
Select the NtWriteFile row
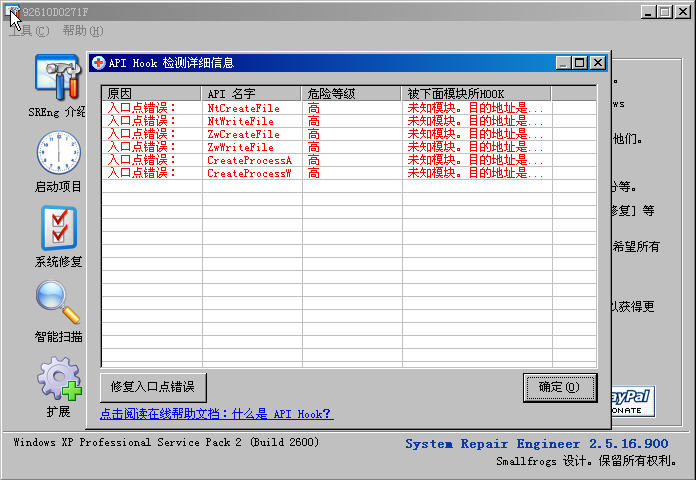(x=349, y=121)
